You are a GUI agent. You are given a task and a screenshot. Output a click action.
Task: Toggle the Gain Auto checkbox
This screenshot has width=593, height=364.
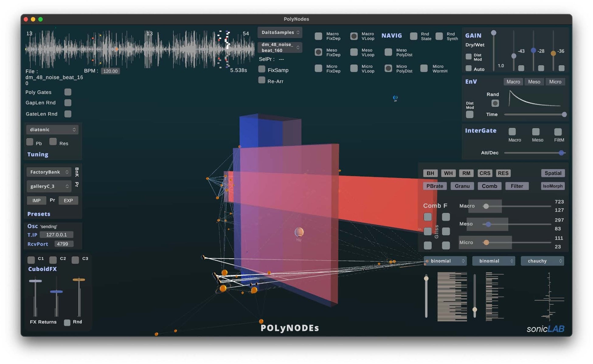point(469,68)
